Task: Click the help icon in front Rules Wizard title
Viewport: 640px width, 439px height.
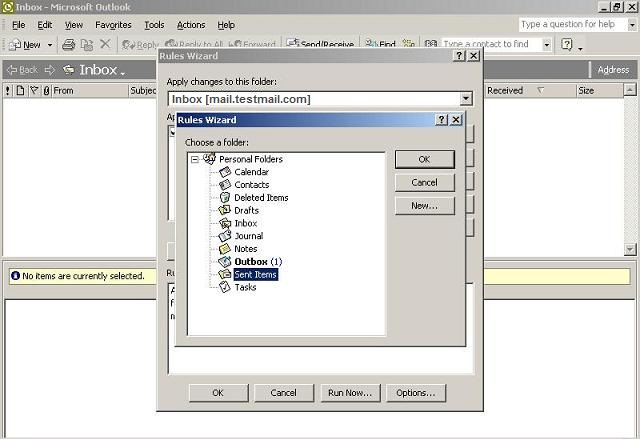Action: coord(441,120)
